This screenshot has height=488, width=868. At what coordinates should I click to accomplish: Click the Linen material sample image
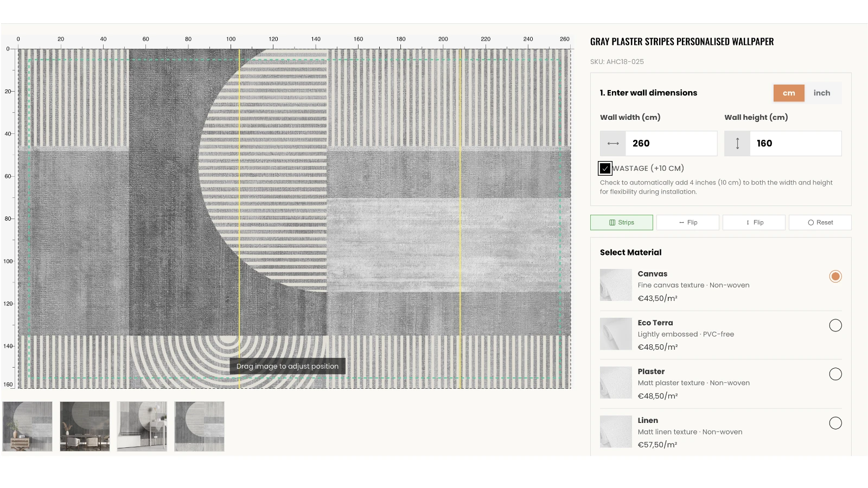coord(616,432)
